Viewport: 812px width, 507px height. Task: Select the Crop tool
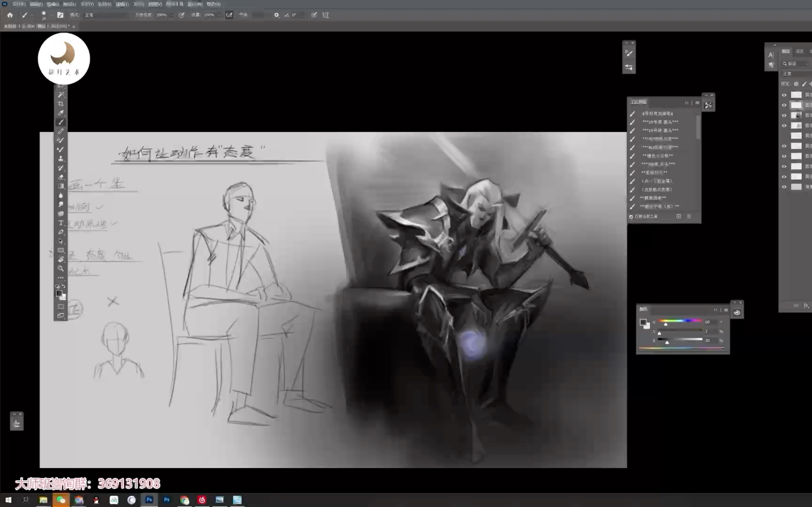click(x=61, y=104)
